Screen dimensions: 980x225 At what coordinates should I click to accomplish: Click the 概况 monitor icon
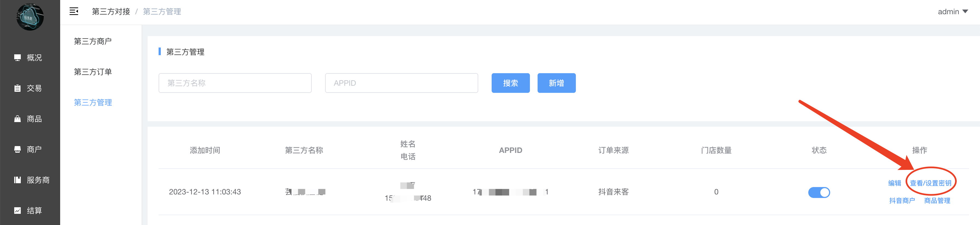[x=17, y=57]
